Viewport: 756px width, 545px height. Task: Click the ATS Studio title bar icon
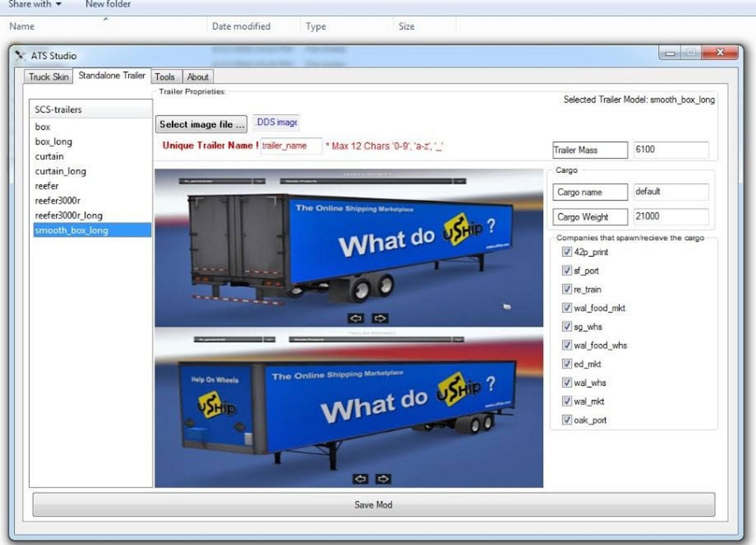(x=20, y=55)
